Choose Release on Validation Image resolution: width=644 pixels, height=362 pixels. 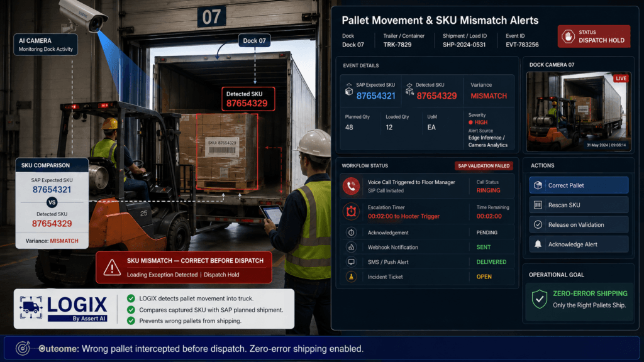pos(579,224)
